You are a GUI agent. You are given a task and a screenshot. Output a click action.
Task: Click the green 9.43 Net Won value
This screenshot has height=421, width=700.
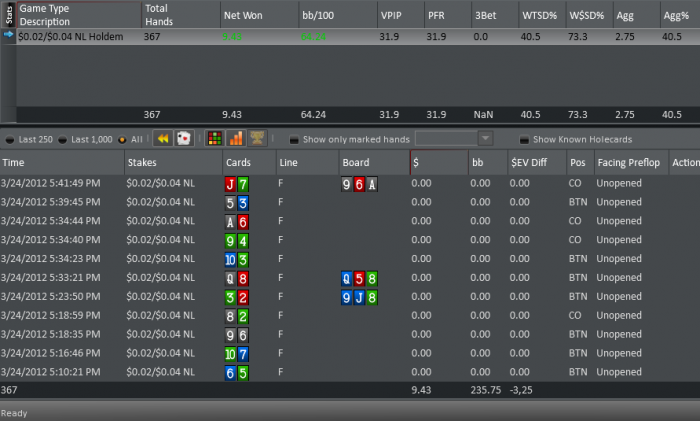[232, 37]
